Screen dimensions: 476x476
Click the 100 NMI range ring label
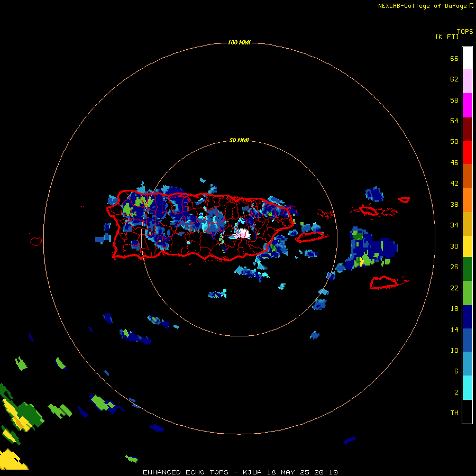pos(239,42)
